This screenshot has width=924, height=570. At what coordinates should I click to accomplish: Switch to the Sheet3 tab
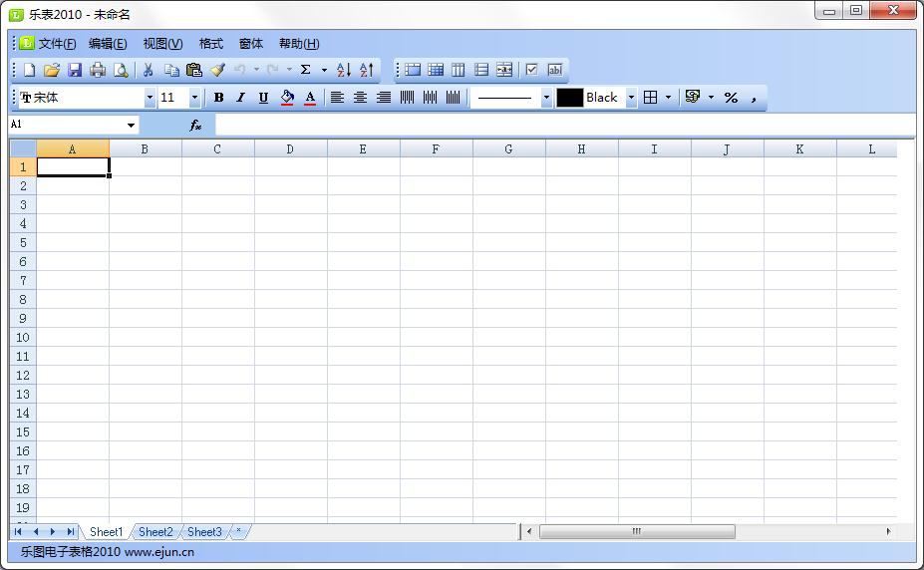(x=204, y=532)
